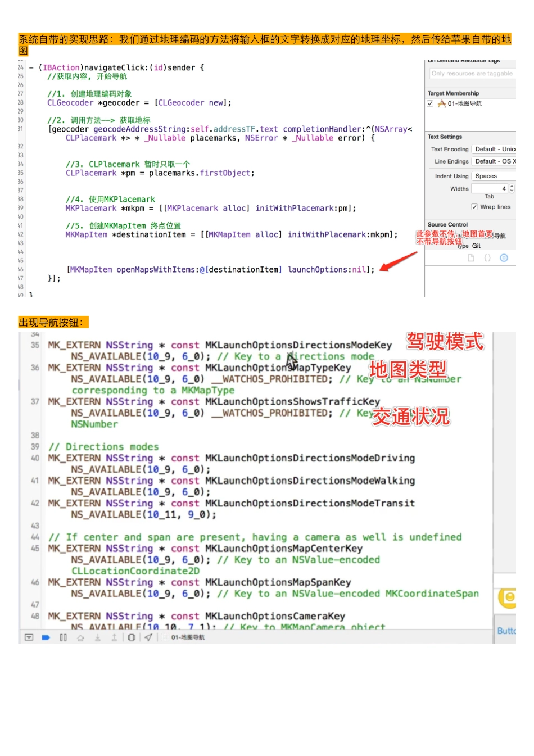
Task: Click the step out icon in the debug bar
Action: (x=114, y=637)
